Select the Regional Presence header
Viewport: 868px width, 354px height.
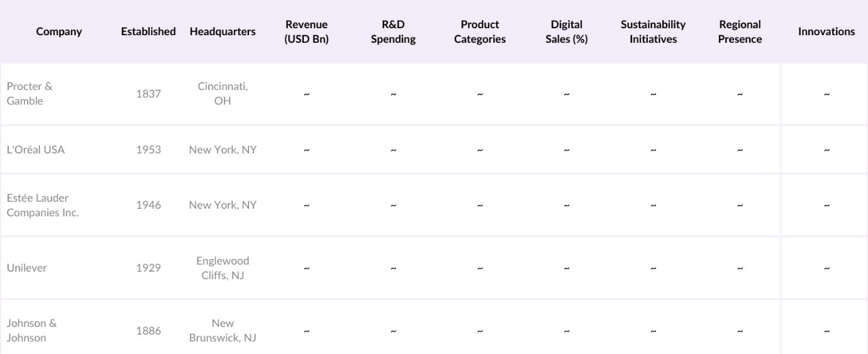coord(740,31)
